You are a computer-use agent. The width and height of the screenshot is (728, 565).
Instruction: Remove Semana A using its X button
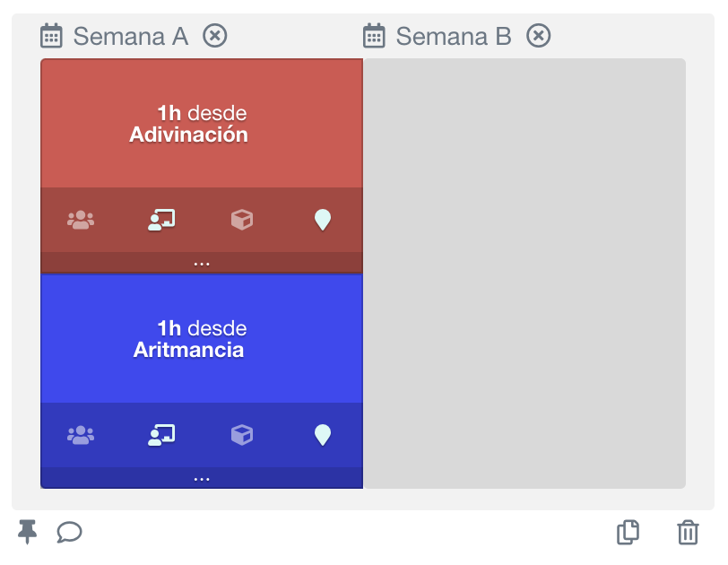coord(214,36)
